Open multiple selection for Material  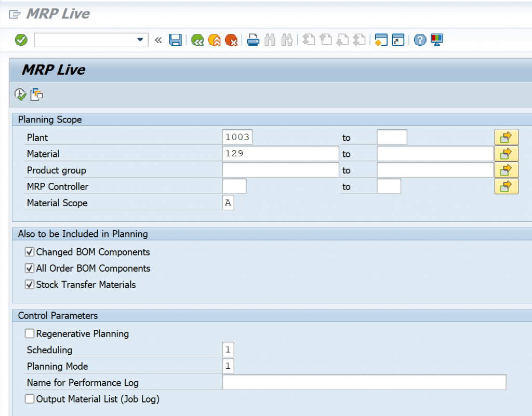pyautogui.click(x=506, y=154)
